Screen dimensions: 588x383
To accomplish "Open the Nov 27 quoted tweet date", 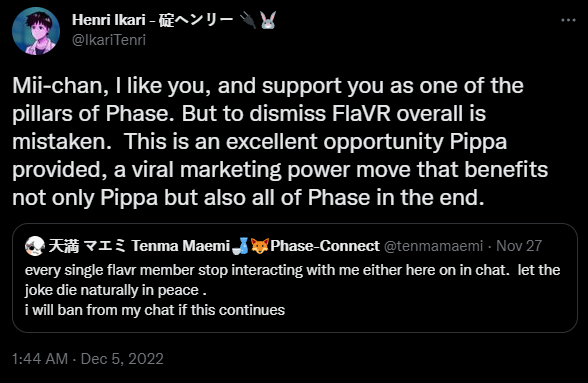I will [x=519, y=246].
